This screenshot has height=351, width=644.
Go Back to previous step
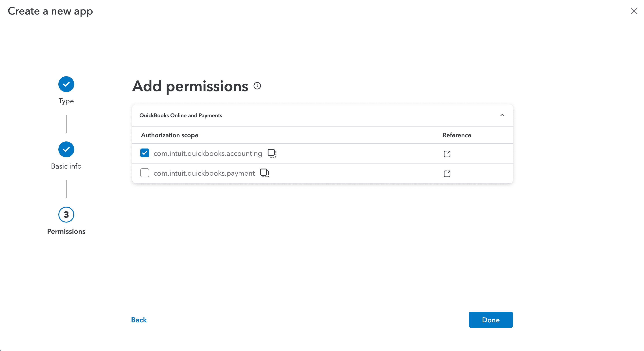139,320
